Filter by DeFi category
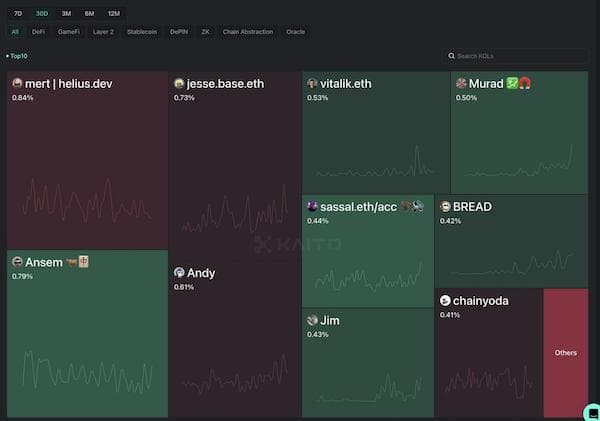The width and height of the screenshot is (600, 421). pos(38,32)
